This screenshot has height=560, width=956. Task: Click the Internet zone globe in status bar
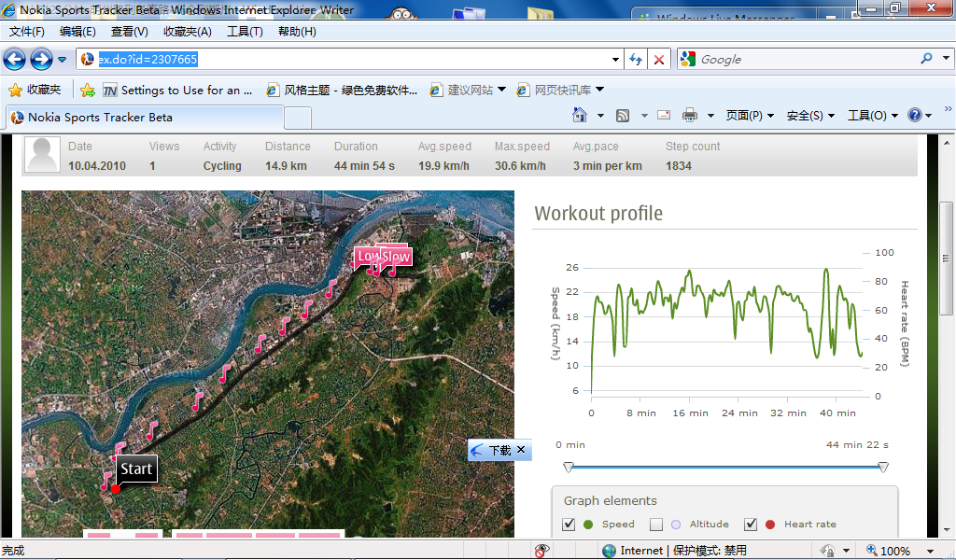click(x=609, y=551)
